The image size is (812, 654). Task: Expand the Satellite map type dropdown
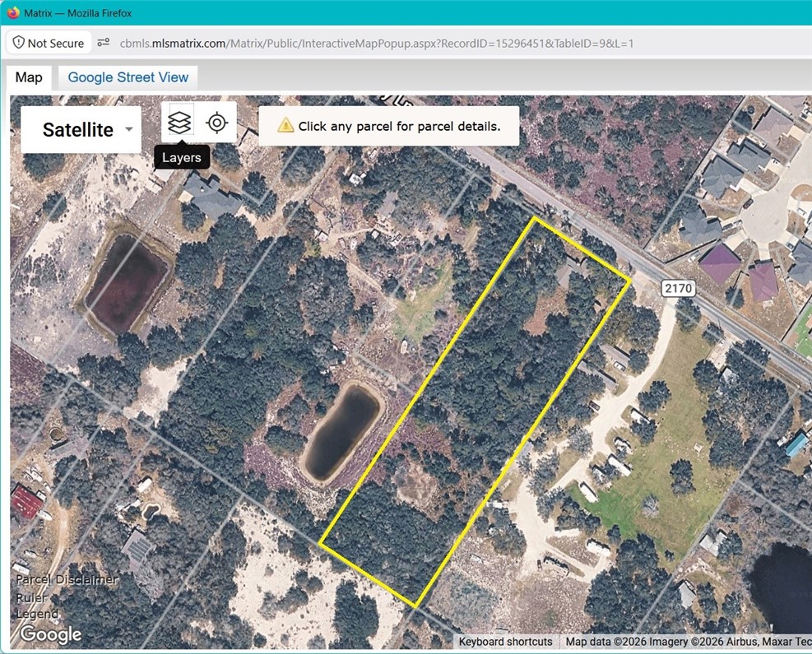coord(81,129)
